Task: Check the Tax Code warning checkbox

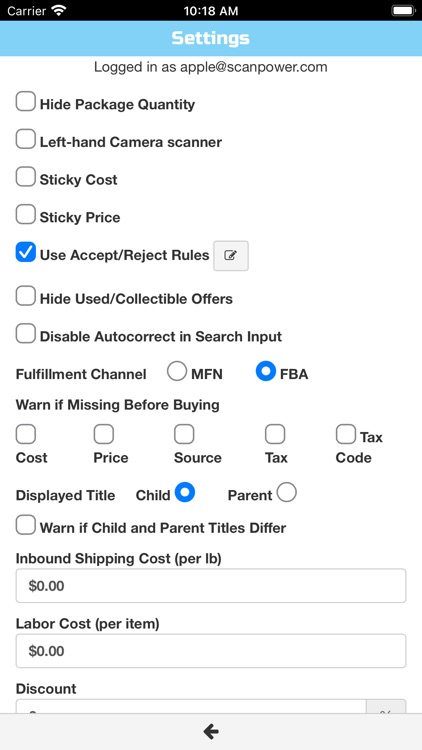Action: pos(345,434)
